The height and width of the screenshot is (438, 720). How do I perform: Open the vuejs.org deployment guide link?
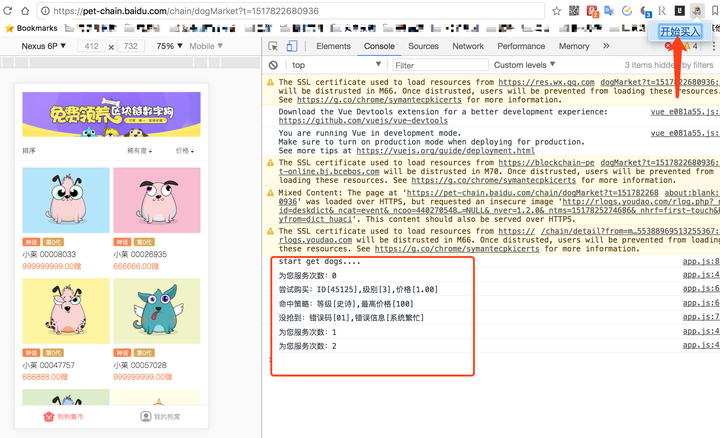[445, 151]
